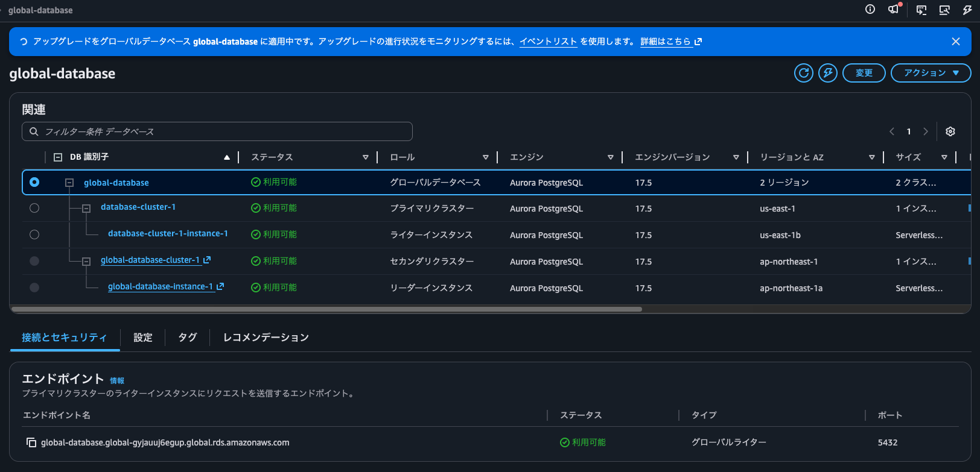
Task: Sort by ロール column arrow
Action: tap(486, 157)
